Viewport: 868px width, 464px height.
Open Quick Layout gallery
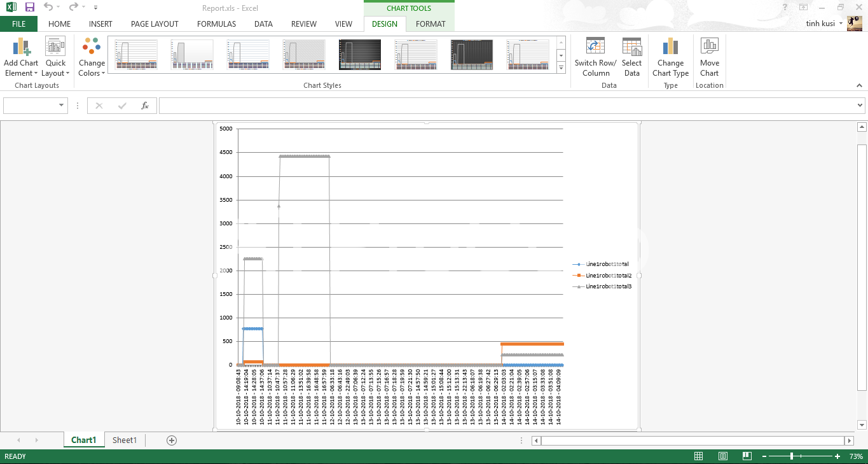click(x=55, y=57)
